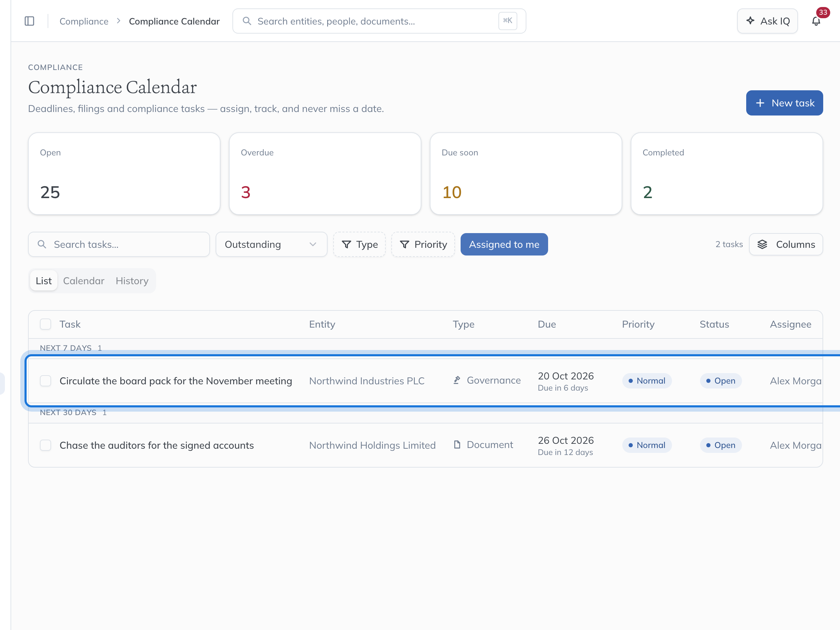
Task: Click the Document file icon
Action: pyautogui.click(x=457, y=445)
